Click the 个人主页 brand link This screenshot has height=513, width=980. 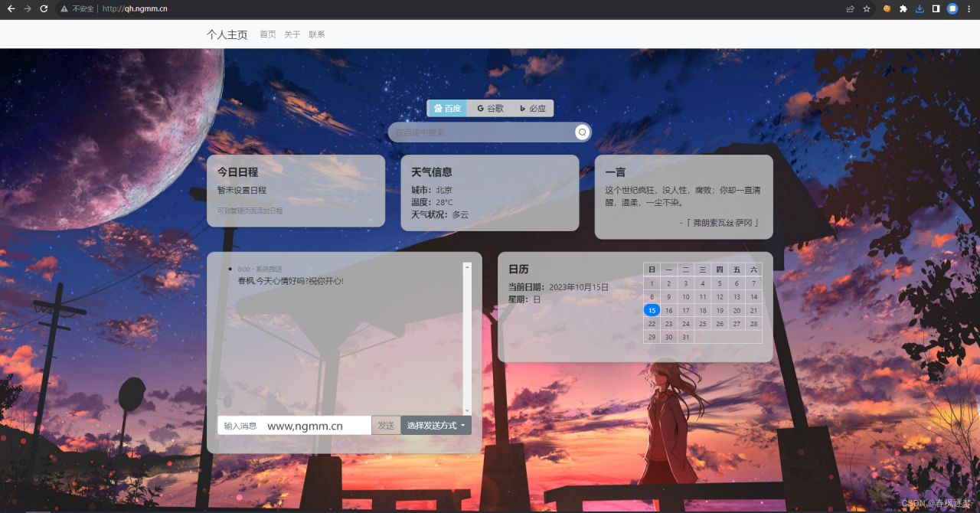227,34
